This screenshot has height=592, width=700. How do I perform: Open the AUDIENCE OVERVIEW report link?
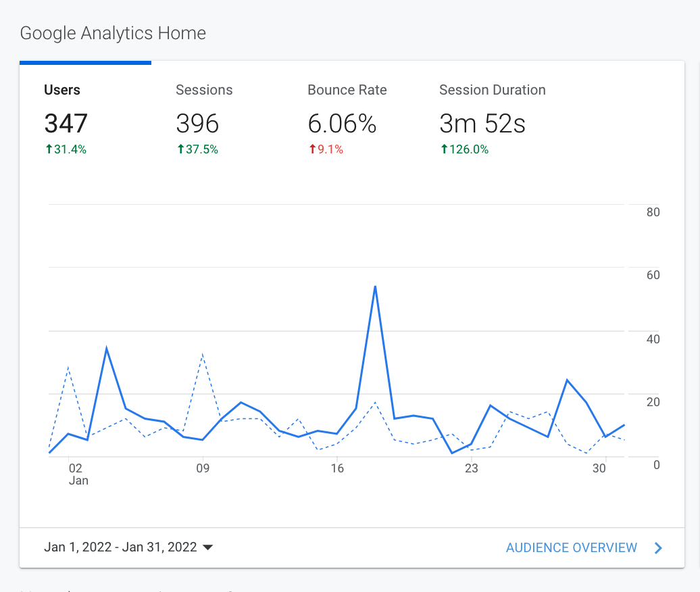(572, 548)
